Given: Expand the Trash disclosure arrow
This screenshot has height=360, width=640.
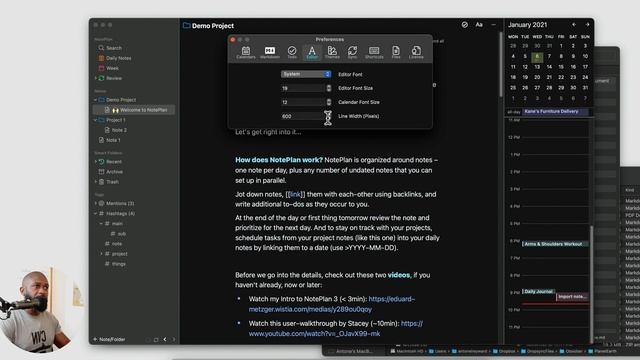Looking at the screenshot, I should tap(96, 182).
